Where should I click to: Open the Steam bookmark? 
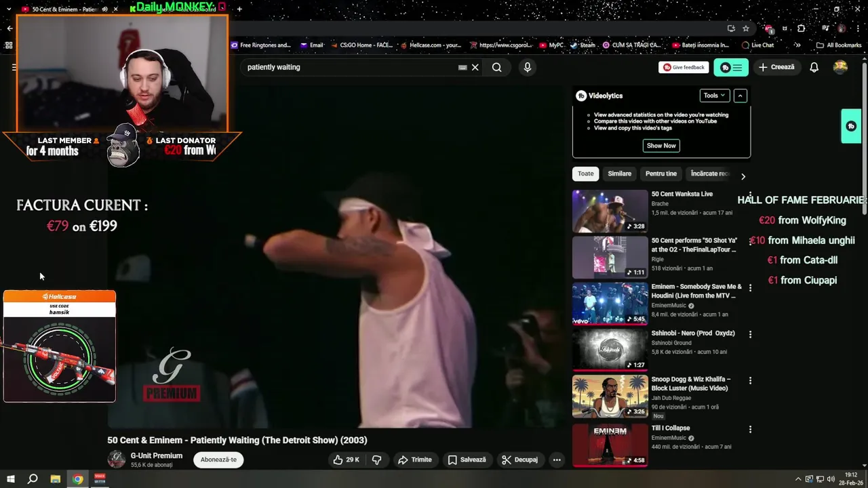[x=583, y=45]
